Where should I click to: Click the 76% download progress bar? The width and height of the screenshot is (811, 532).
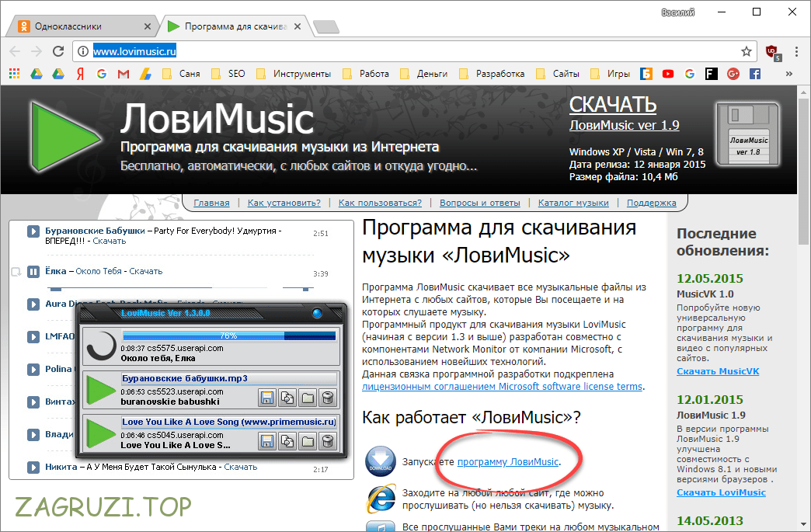[229, 336]
